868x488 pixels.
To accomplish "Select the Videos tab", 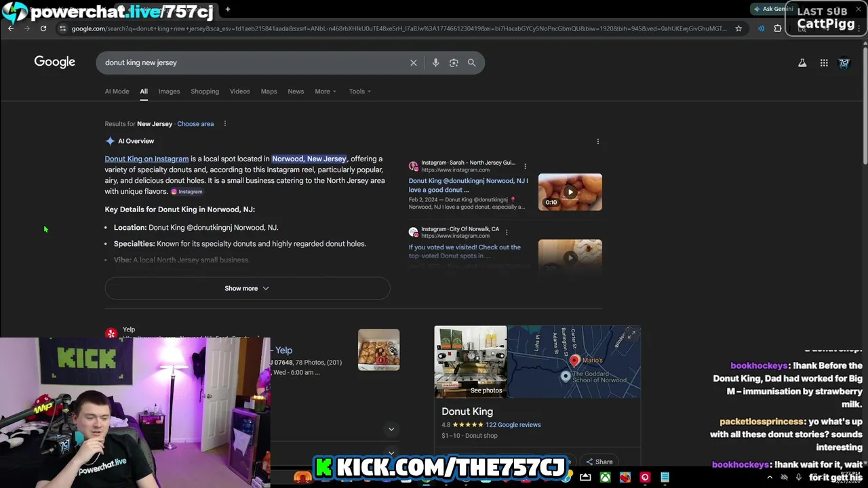I will click(x=239, y=91).
